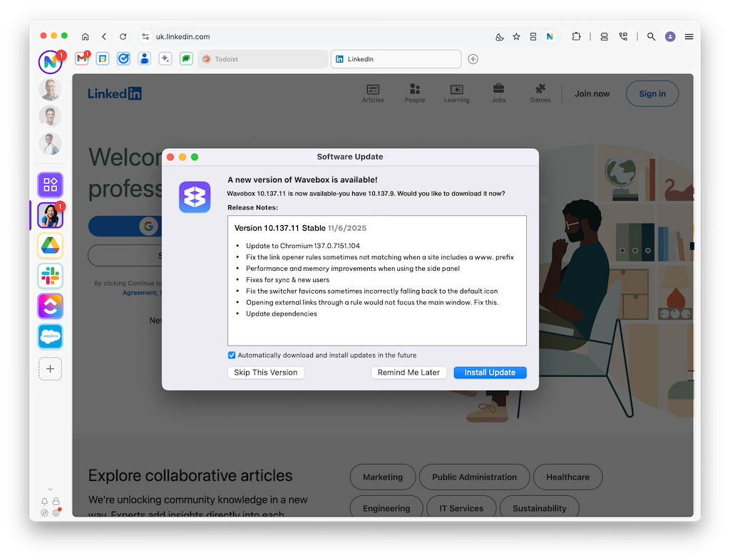Open the Google Contacts app icon
The width and height of the screenshot is (730, 560).
pyautogui.click(x=144, y=58)
